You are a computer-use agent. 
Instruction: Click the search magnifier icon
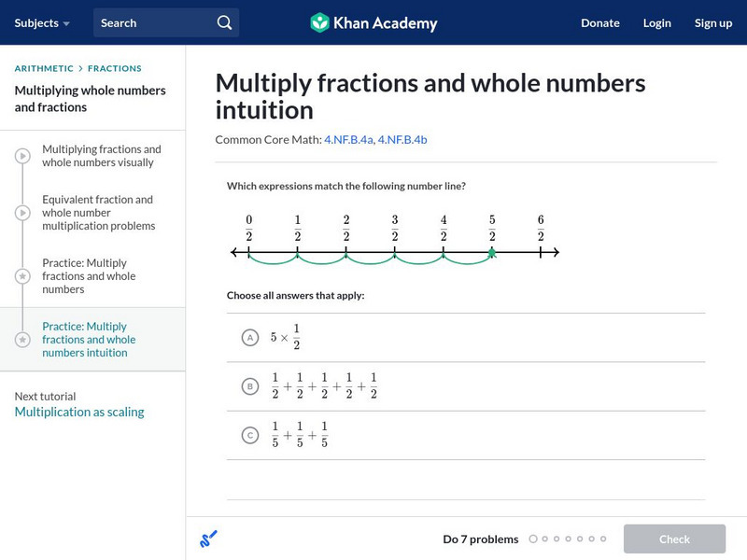pyautogui.click(x=224, y=22)
